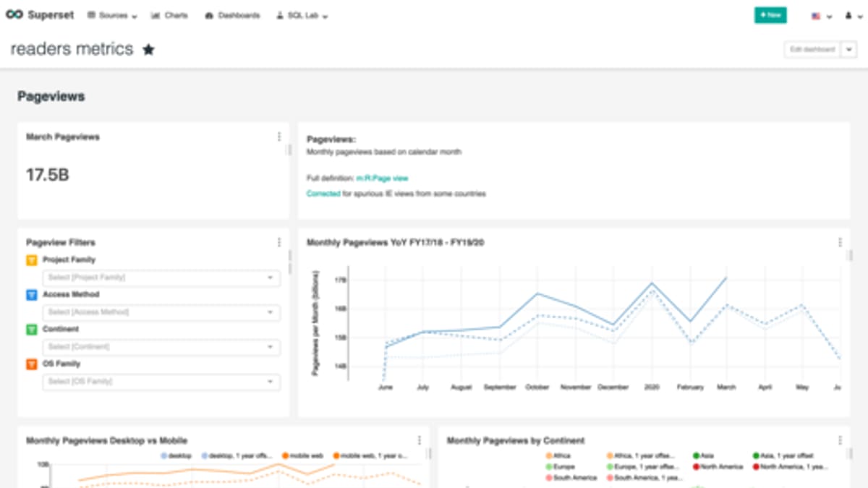Go to Dashboards page
The image size is (868, 488).
point(232,15)
